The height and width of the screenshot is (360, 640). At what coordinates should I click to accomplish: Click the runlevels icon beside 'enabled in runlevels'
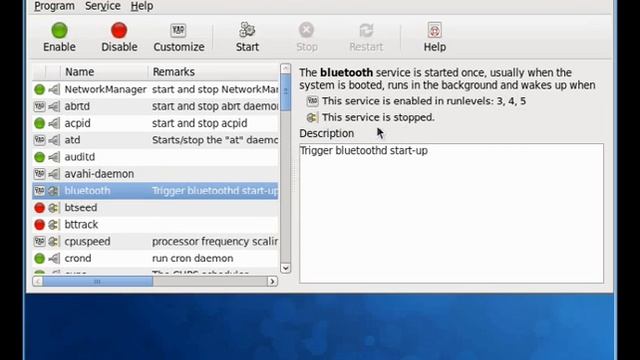coord(312,101)
